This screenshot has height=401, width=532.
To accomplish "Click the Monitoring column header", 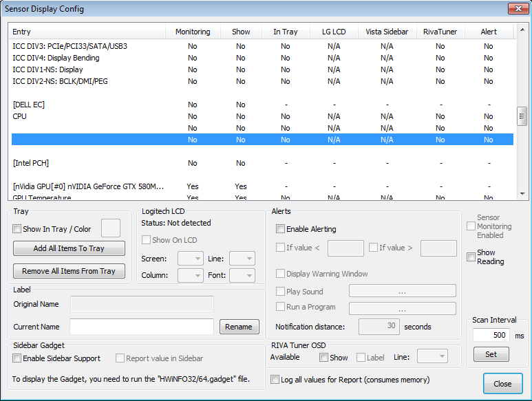I will click(x=193, y=32).
